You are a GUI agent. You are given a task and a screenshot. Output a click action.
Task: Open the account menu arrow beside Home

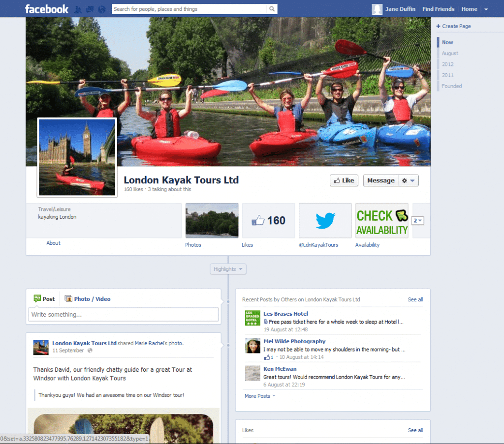[486, 9]
